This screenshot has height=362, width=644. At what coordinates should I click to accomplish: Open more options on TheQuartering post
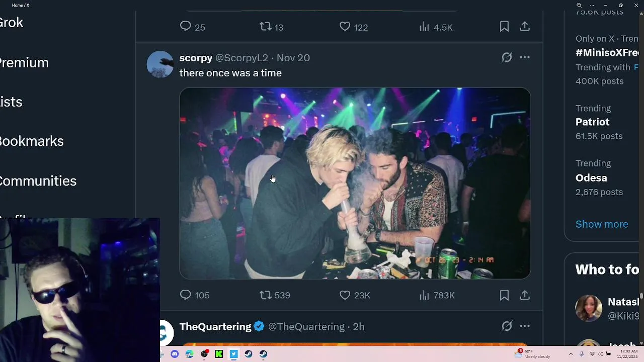[x=525, y=326]
